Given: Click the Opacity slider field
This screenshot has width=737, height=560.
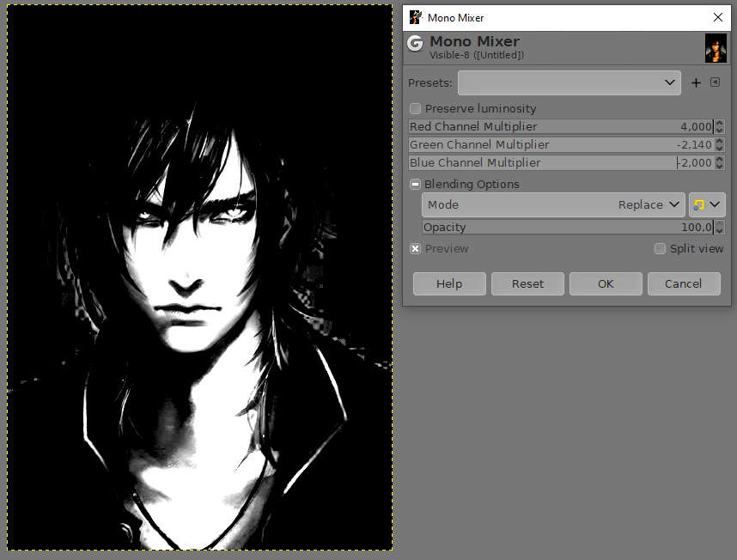Looking at the screenshot, I should 567,228.
